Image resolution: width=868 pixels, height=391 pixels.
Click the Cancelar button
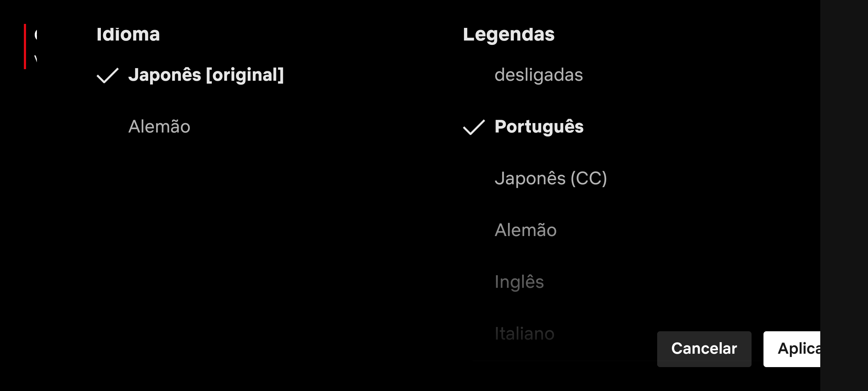tap(704, 349)
